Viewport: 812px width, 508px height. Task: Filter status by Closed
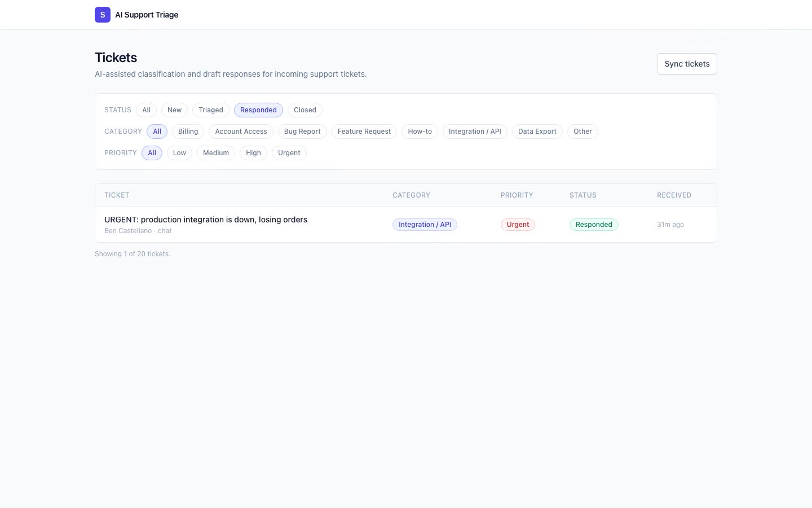coord(305,110)
